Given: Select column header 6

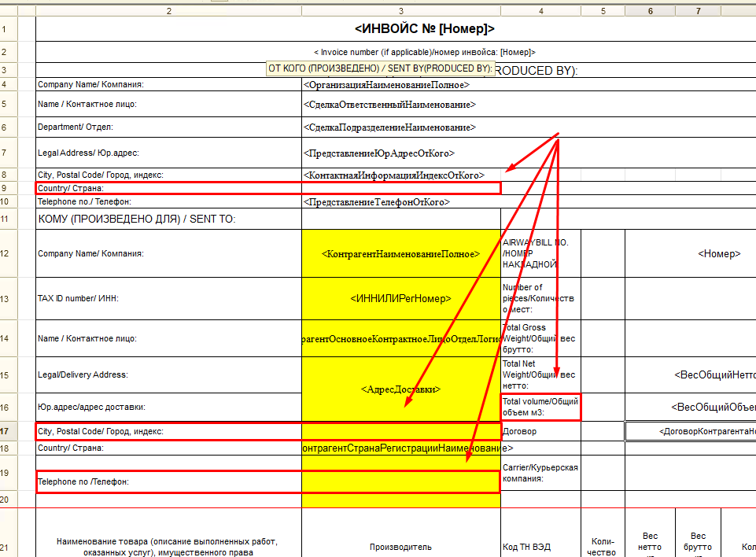Looking at the screenshot, I should click(x=650, y=11).
